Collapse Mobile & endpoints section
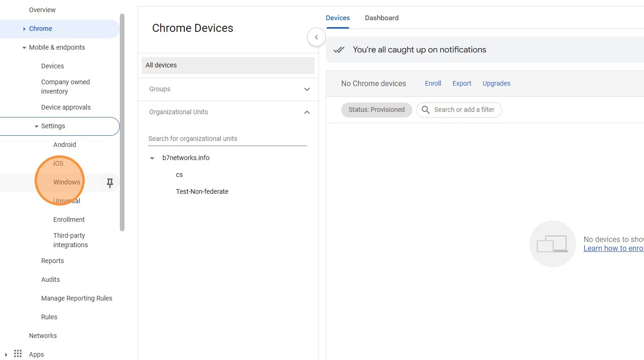Viewport: 644px width, 360px height. click(x=24, y=48)
